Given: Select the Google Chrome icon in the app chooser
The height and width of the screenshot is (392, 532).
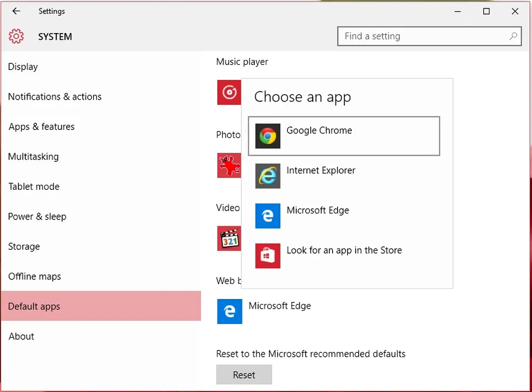Looking at the screenshot, I should (268, 136).
